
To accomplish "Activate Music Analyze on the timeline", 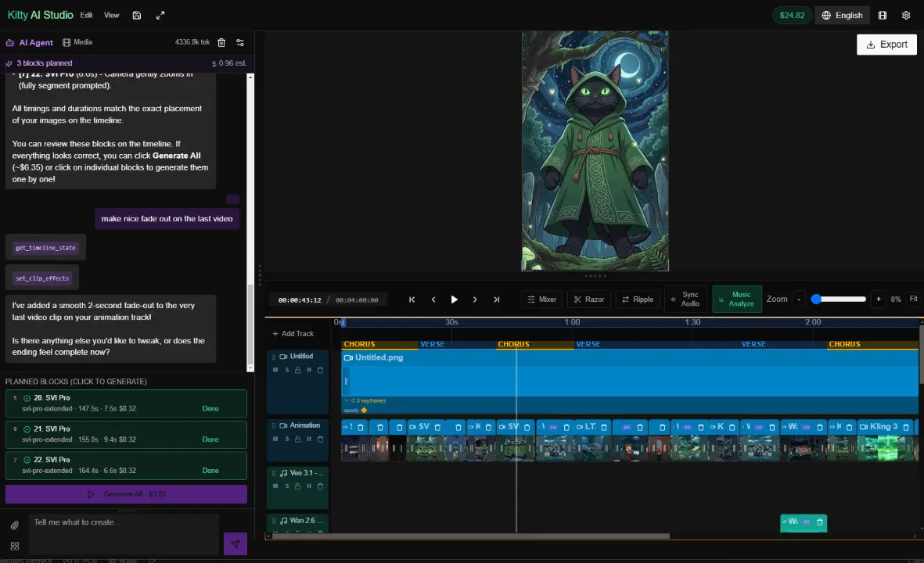I will pyautogui.click(x=736, y=299).
